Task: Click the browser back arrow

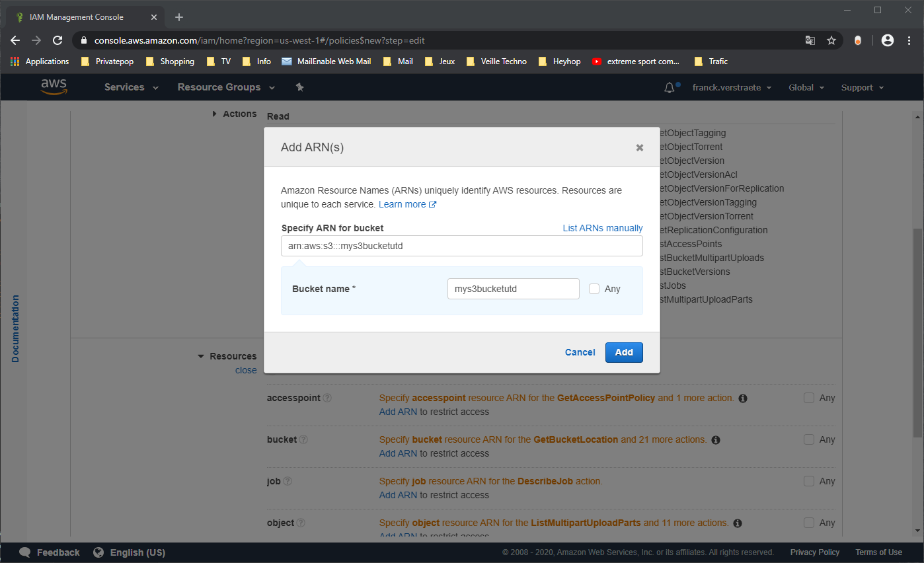Action: (15, 40)
